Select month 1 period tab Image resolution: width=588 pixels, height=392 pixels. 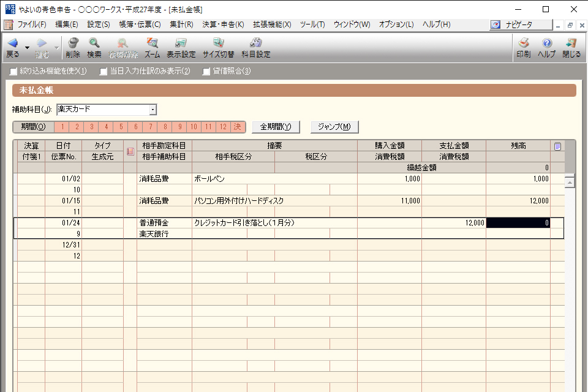[x=62, y=127]
